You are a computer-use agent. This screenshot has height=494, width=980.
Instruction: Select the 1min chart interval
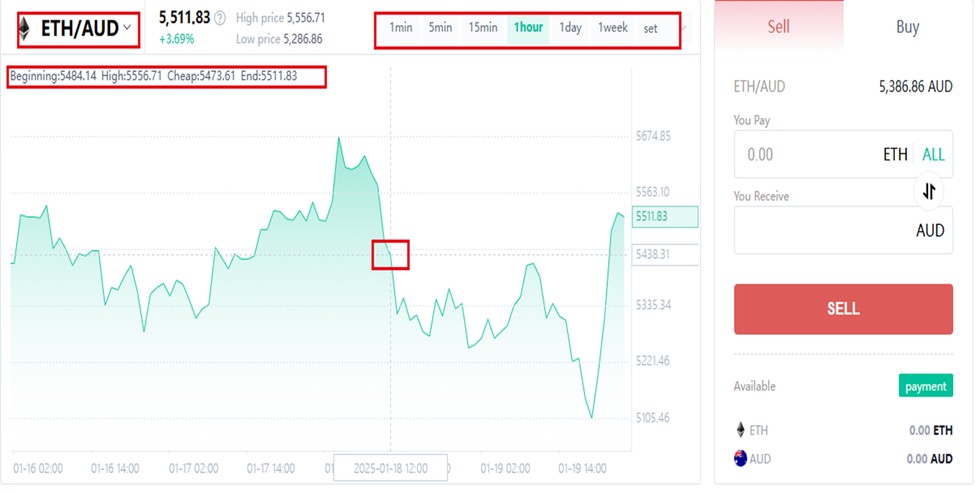coord(401,28)
